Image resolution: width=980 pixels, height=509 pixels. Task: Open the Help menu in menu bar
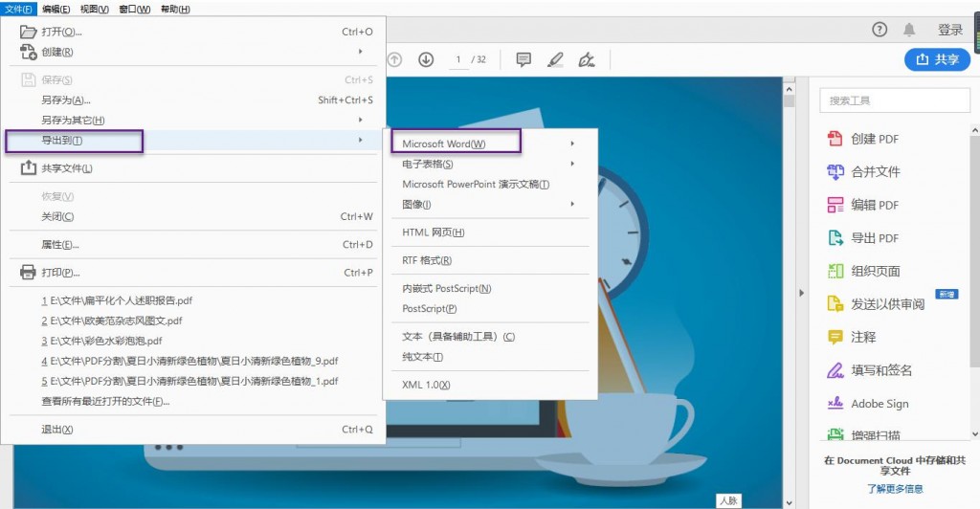175,9
